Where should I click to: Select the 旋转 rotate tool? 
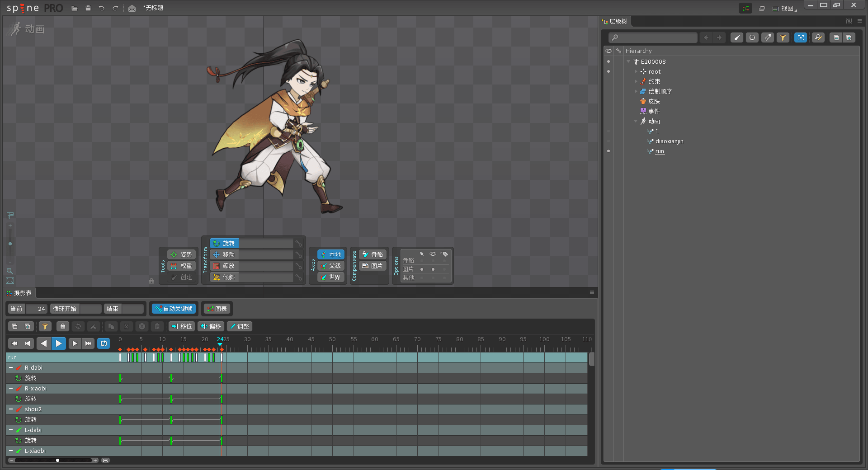[x=224, y=243]
